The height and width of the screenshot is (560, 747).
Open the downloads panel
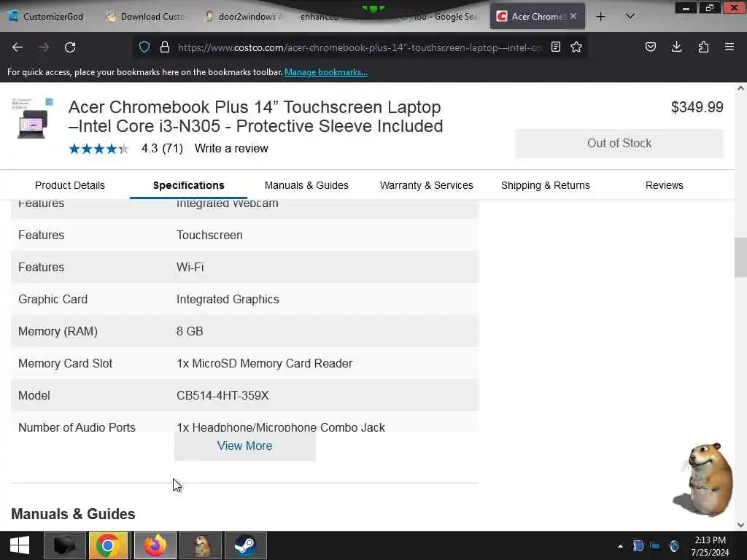tap(676, 47)
